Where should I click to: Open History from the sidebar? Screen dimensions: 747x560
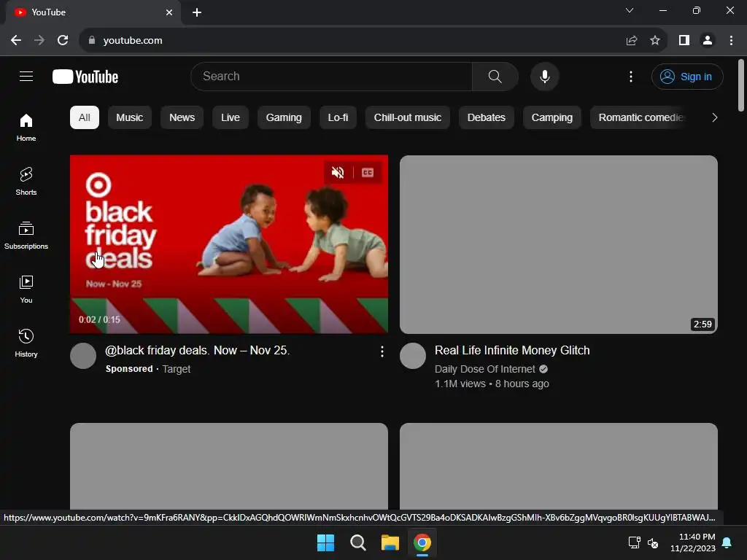coord(26,343)
